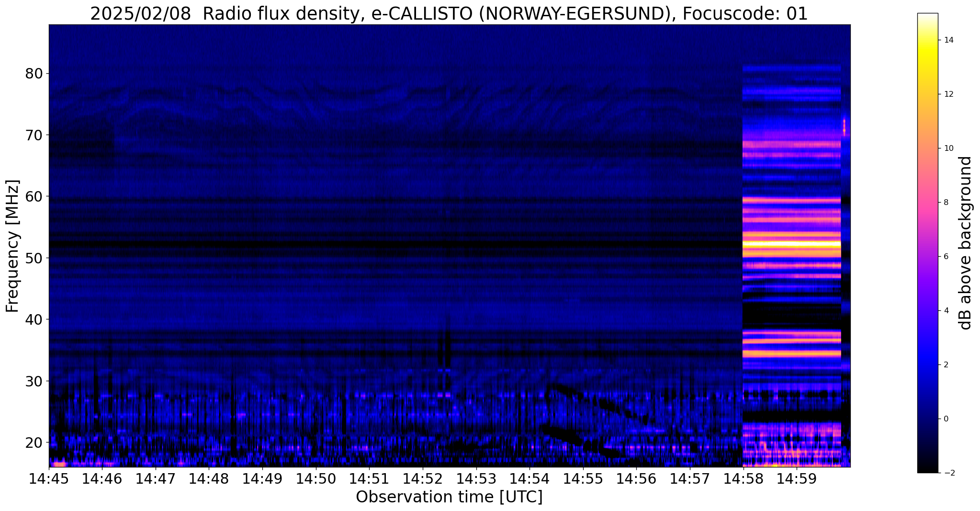
Task: Click the 80 MHz frequency tick label
Action: tap(34, 73)
